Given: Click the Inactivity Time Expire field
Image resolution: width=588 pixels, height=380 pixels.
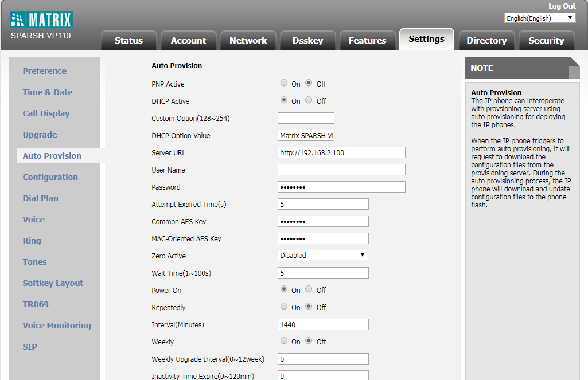Looking at the screenshot, I should tap(323, 375).
